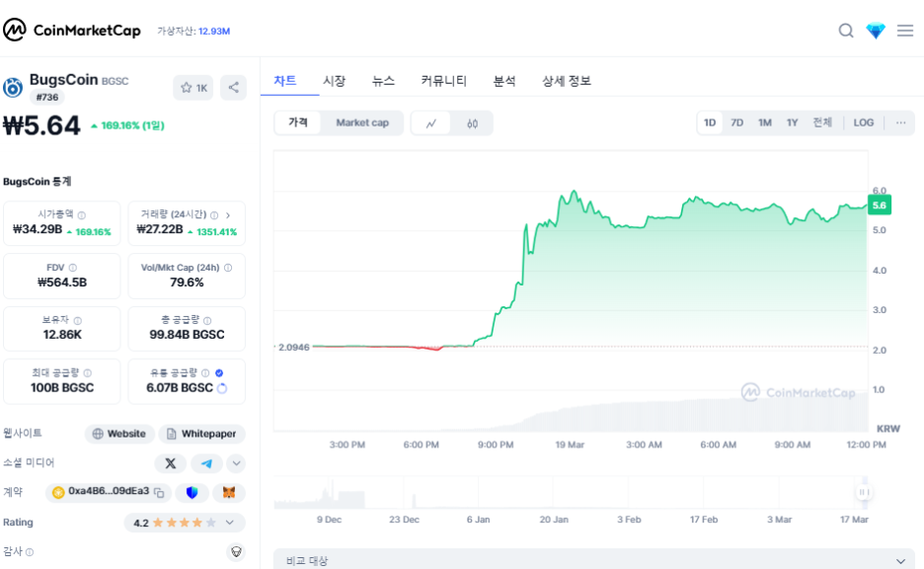
Task: Switch to the 시장 tab
Action: pyautogui.click(x=334, y=81)
